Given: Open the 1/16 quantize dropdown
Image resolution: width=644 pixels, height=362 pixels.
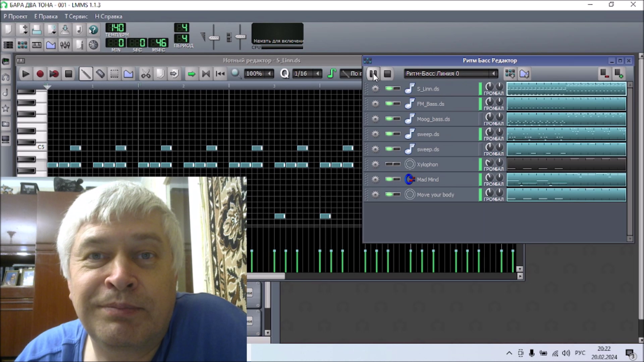Looking at the screenshot, I should (x=317, y=74).
